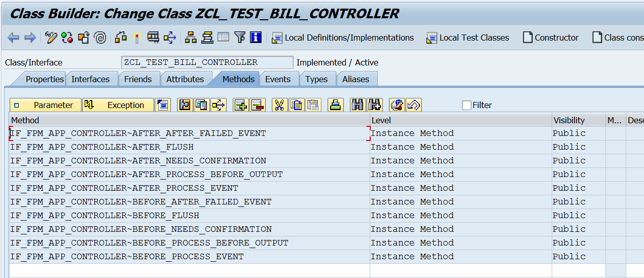Open the Friends tab
The height and width of the screenshot is (278, 644).
click(x=138, y=79)
